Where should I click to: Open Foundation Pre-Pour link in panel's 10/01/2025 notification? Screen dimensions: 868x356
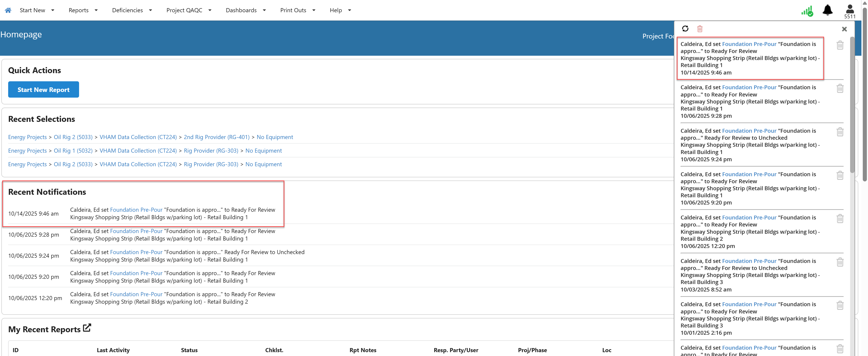pyautogui.click(x=749, y=304)
